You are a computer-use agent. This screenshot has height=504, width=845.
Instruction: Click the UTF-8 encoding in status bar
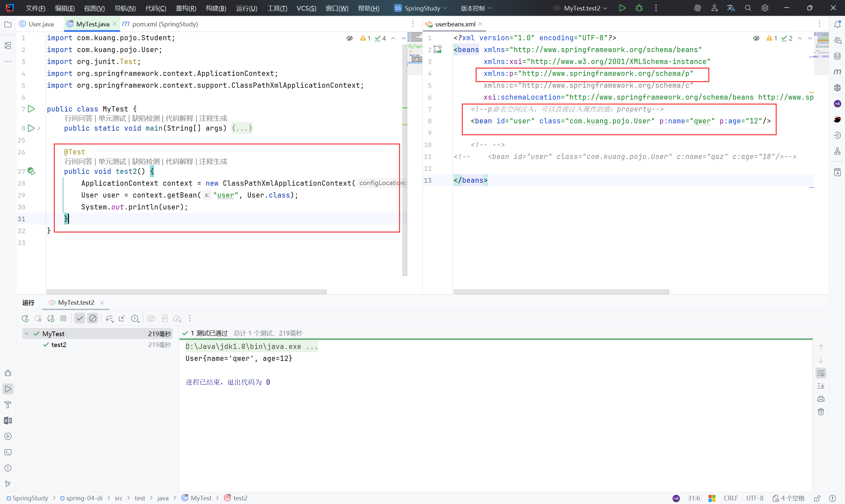754,498
